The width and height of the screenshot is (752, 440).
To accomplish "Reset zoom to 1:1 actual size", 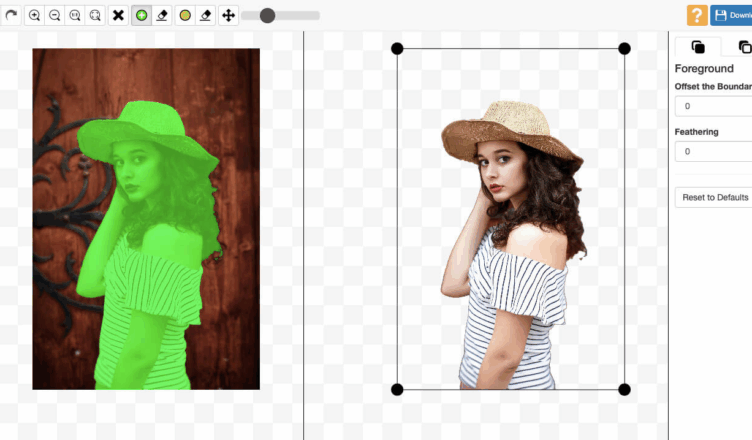I will tap(75, 15).
